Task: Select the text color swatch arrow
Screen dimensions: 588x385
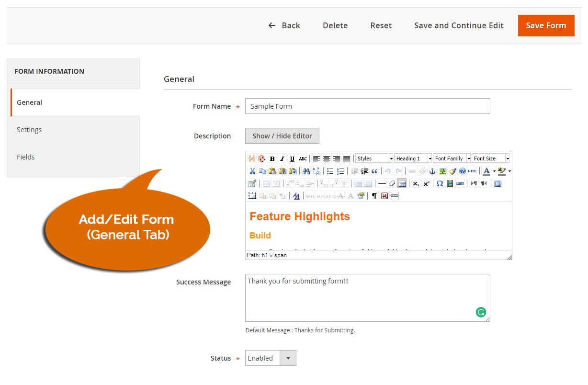Action: coord(494,171)
